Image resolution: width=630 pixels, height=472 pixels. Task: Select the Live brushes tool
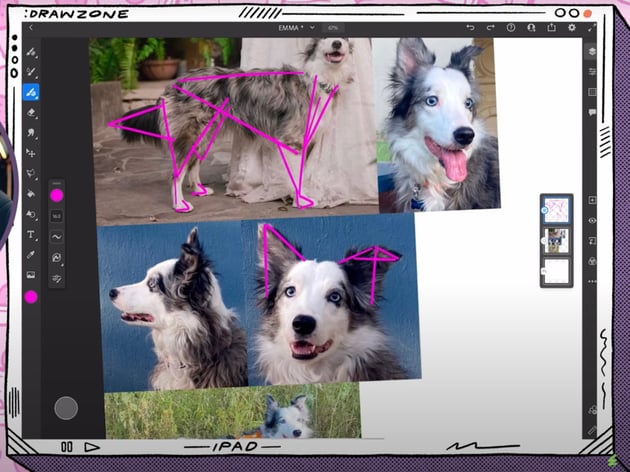[31, 72]
